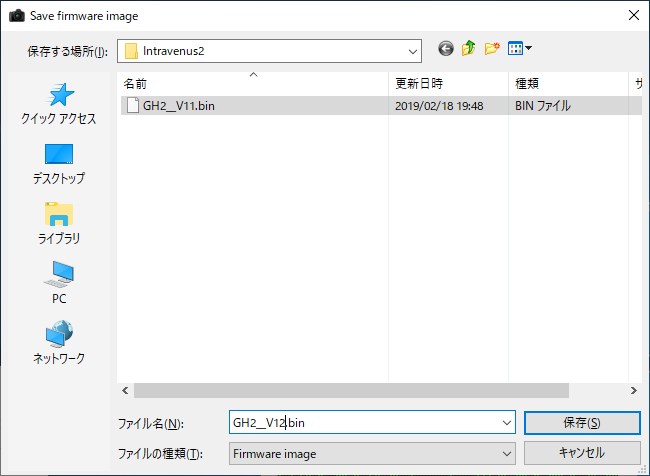Sort by 更新日時 column header
This screenshot has height=476, width=650.
coord(449,84)
